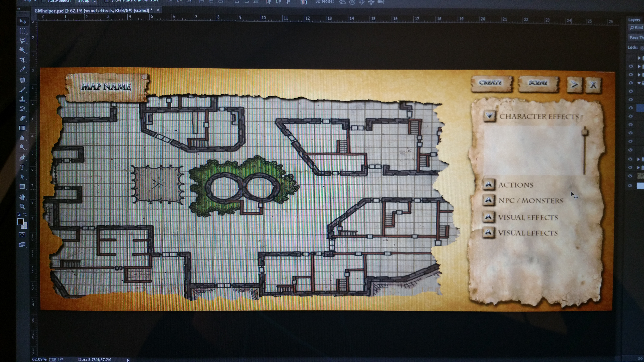
Task: Expand the NPC / Monsters chevron
Action: coord(489,200)
